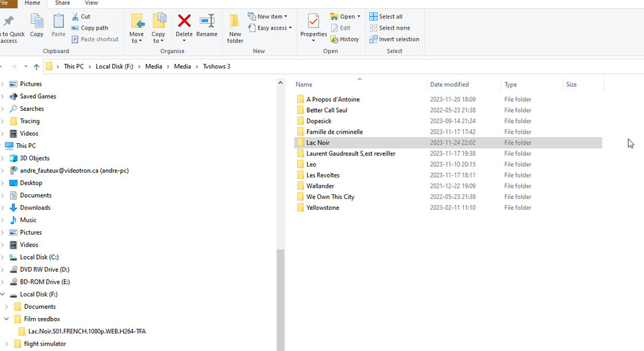Viewport: 644px width, 351px height.
Task: Select Local Disk (C:) in tree
Action: 39,258
